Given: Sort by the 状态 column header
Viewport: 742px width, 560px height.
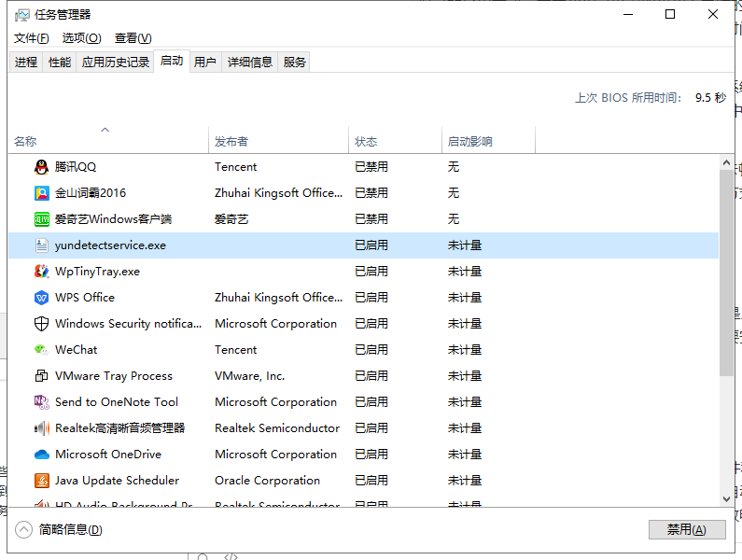Looking at the screenshot, I should coord(395,140).
